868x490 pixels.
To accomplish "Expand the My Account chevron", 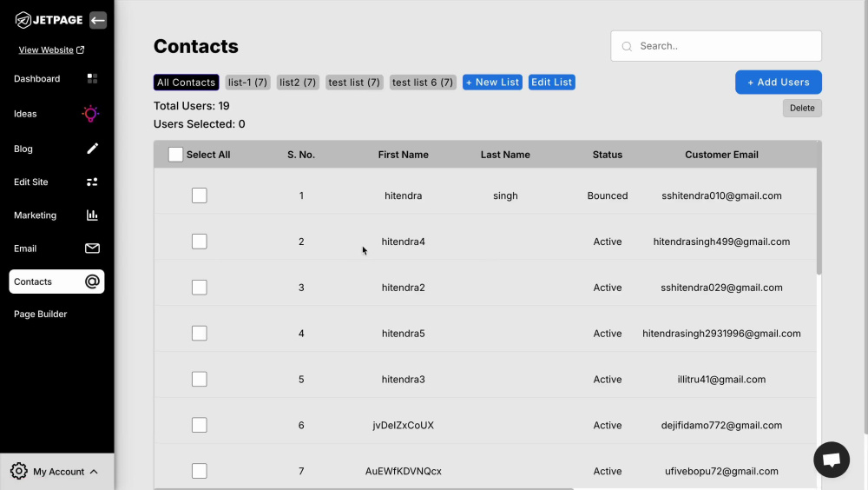I will [x=94, y=472].
